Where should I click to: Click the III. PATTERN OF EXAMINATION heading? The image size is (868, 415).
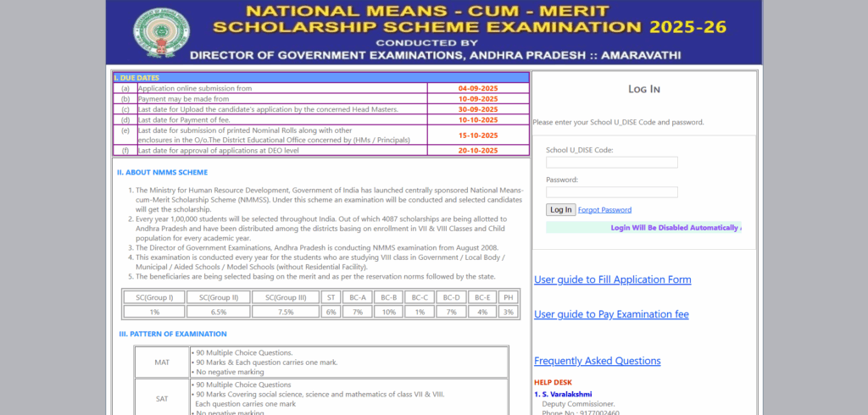[x=173, y=334]
